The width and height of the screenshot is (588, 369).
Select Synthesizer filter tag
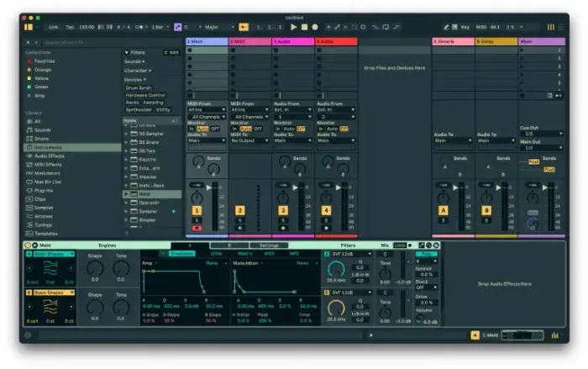tap(139, 109)
